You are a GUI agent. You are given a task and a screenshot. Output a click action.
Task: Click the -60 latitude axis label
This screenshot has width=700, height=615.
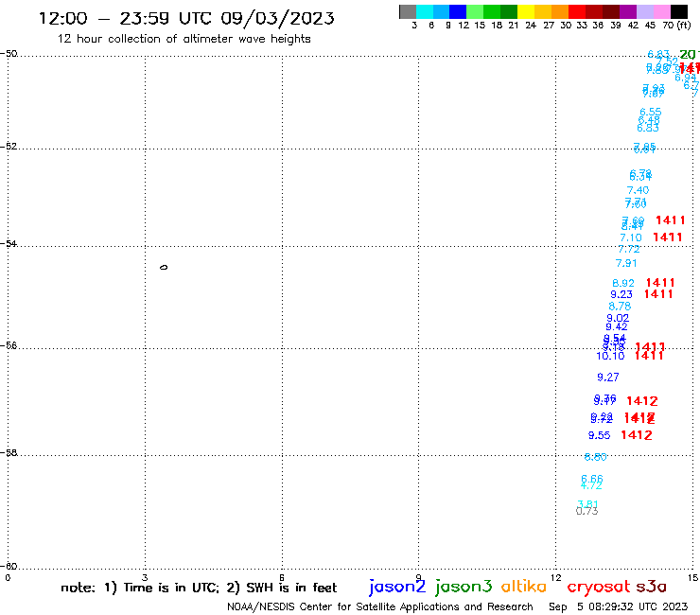click(x=9, y=567)
